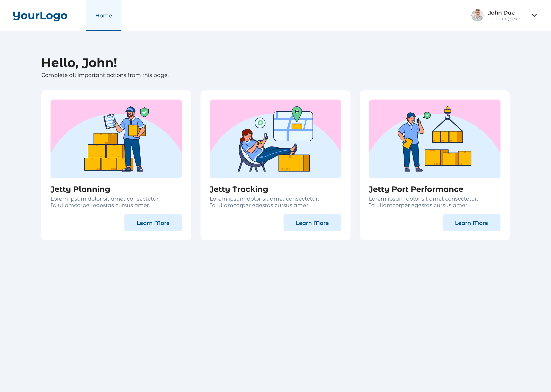
Task: Click the Jetty Tracking card title
Action: 239,189
